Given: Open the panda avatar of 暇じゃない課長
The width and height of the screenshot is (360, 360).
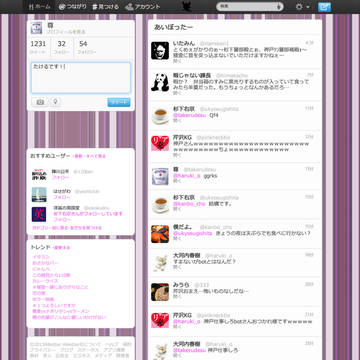Looking at the screenshot, I should pos(160,82).
